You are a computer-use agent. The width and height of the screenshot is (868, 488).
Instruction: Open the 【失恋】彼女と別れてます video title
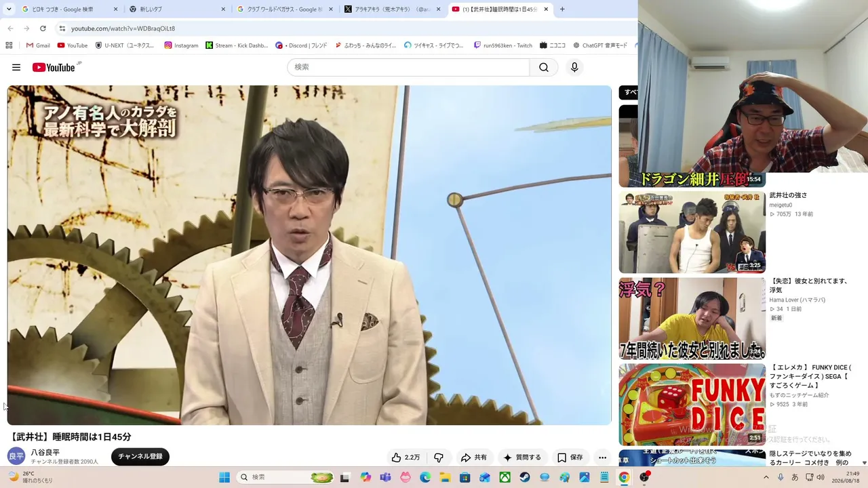click(809, 285)
